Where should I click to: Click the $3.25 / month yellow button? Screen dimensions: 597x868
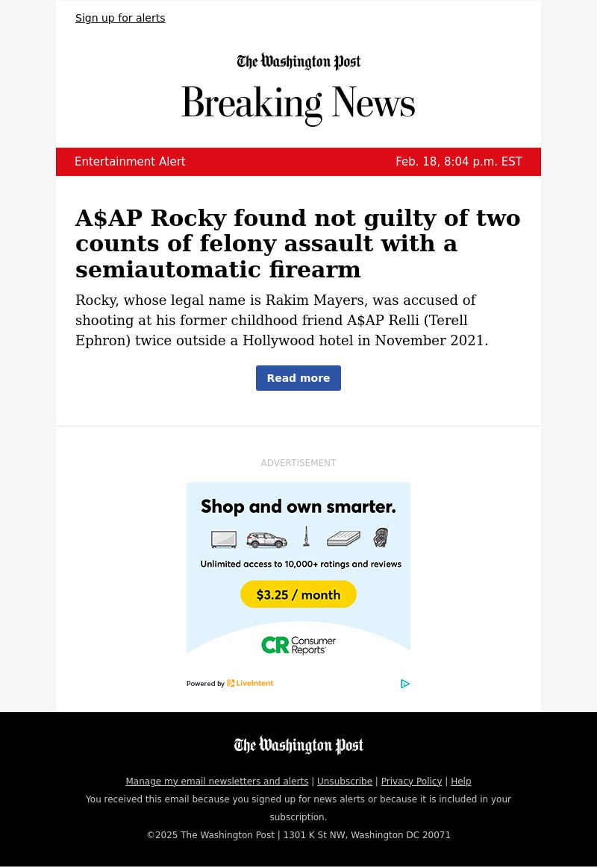(298, 594)
